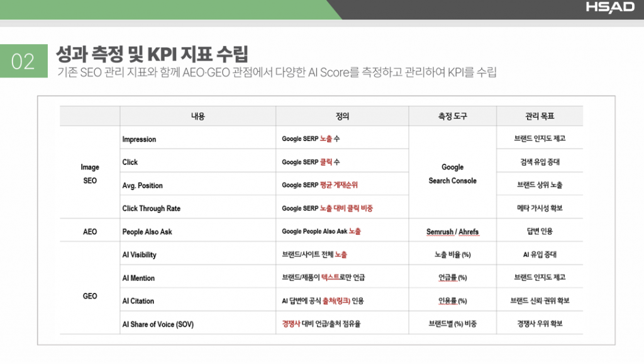Click '브랜드 인지도 제고' in the AI Mention row
Image resolution: width=644 pixels, height=364 pixels.
[540, 277]
